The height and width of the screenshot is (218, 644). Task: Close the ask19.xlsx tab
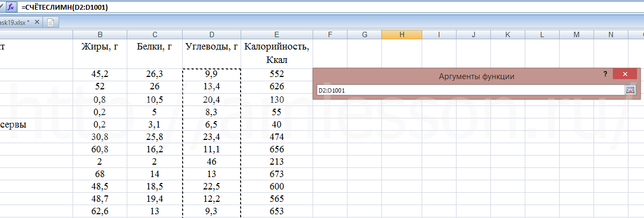point(37,23)
